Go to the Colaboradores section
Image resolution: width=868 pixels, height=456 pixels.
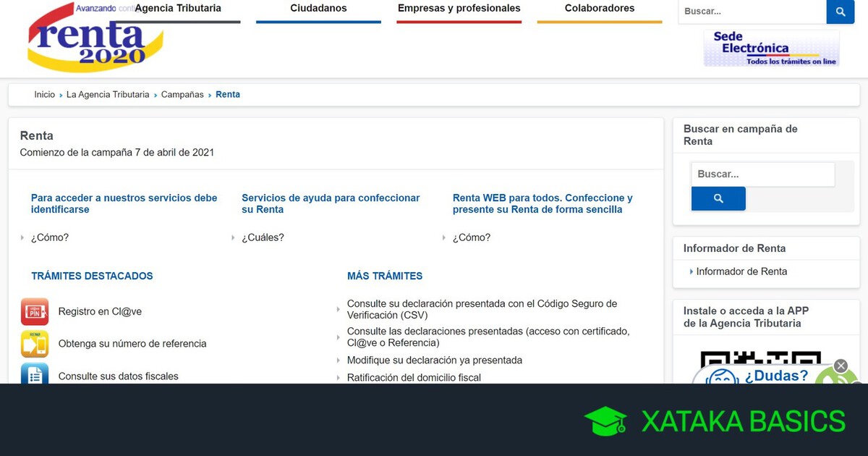pos(599,9)
